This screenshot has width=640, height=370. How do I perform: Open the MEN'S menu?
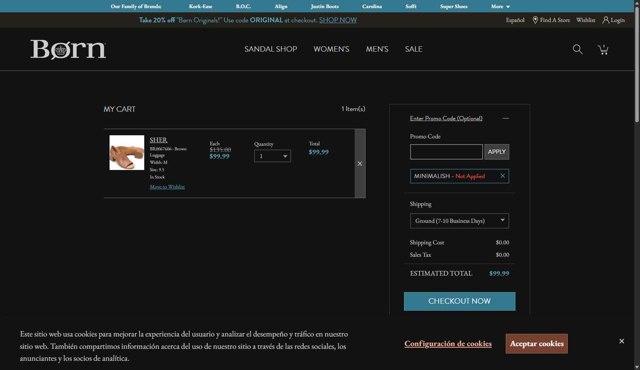tap(377, 49)
